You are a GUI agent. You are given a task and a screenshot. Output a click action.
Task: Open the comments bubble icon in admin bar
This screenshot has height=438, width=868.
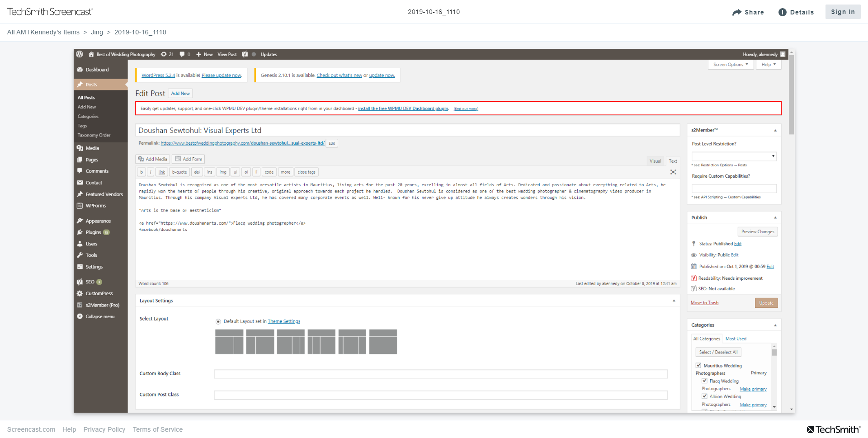182,54
